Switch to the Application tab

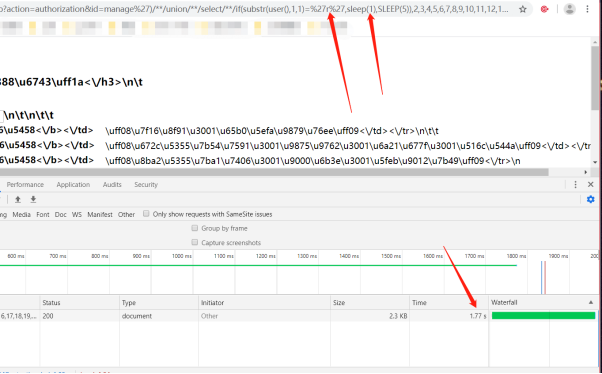73,185
